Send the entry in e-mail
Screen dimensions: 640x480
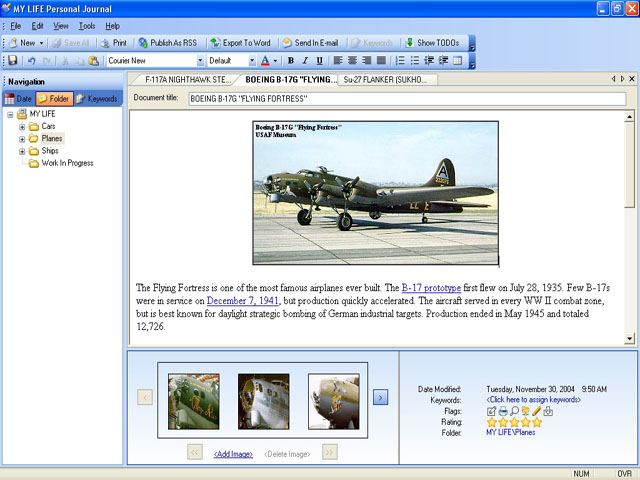pos(311,43)
